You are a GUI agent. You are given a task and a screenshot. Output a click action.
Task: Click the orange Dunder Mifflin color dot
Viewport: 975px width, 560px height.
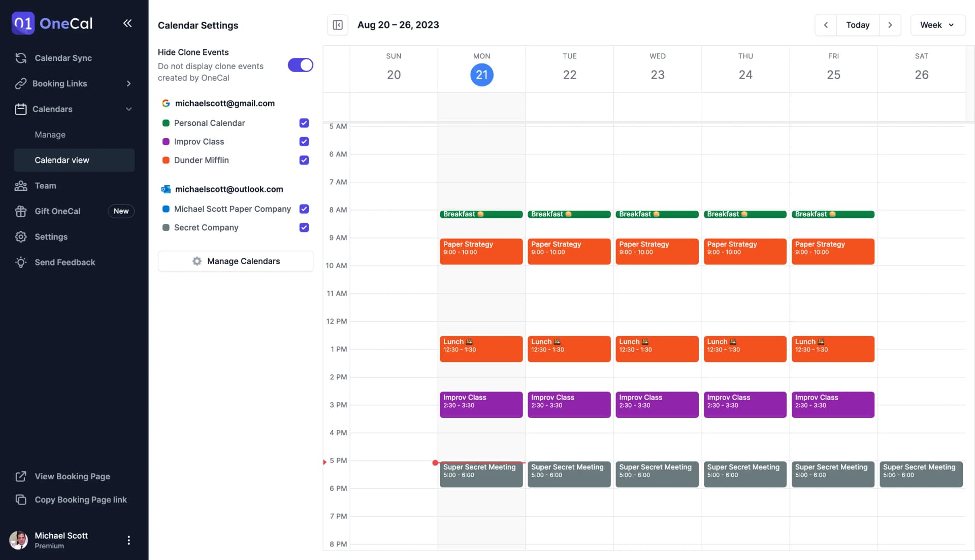point(166,160)
